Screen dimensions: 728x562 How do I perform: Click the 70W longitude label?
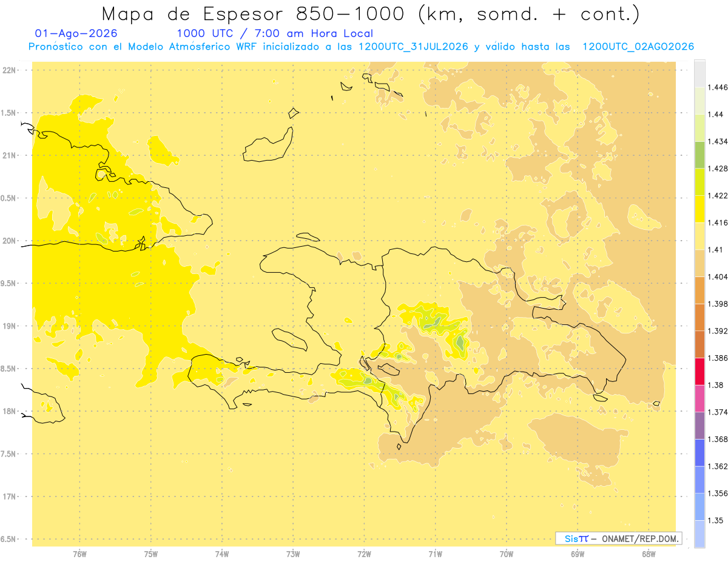(507, 554)
